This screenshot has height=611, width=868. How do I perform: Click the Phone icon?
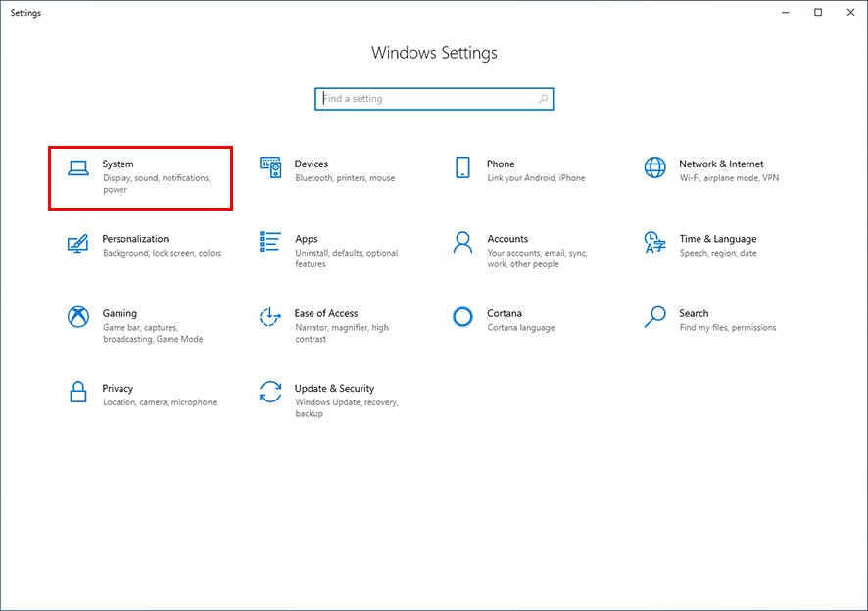(x=462, y=167)
